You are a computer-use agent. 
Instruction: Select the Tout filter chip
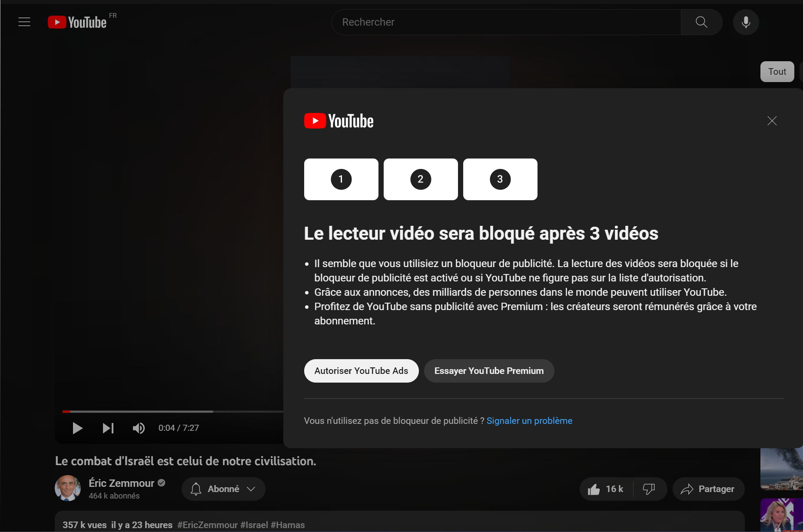coord(777,72)
